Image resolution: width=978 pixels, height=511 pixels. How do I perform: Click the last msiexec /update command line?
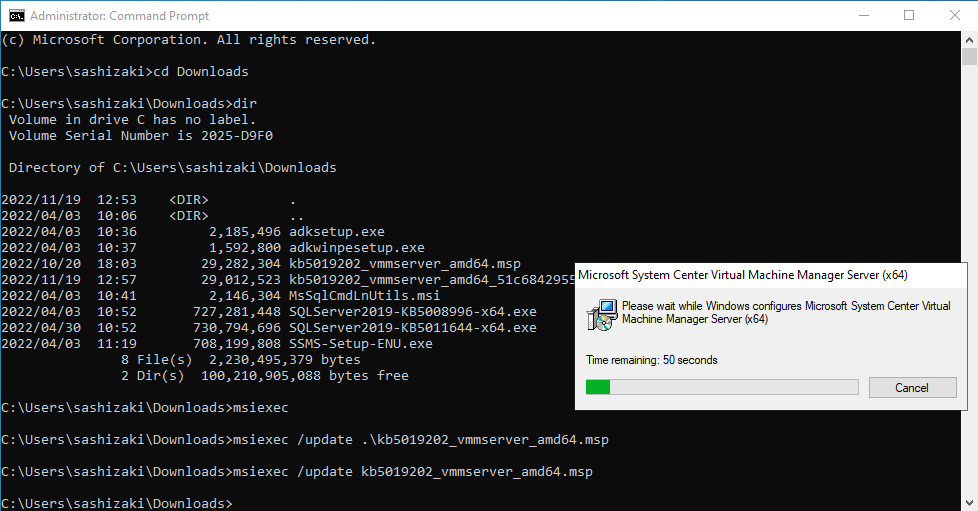pyautogui.click(x=297, y=472)
